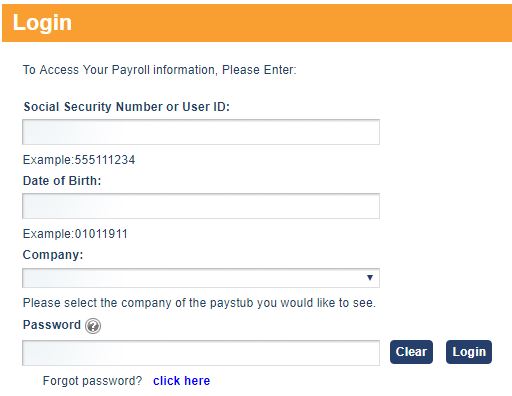Click into the Password text field

pyautogui.click(x=201, y=353)
